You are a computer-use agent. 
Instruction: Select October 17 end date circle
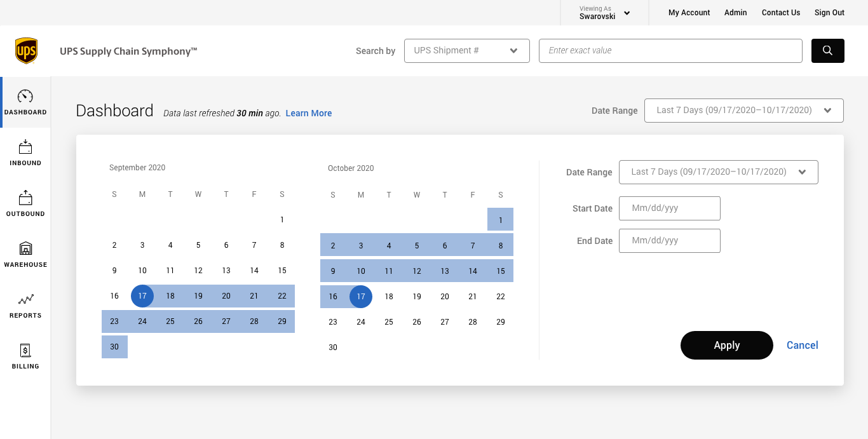(361, 297)
